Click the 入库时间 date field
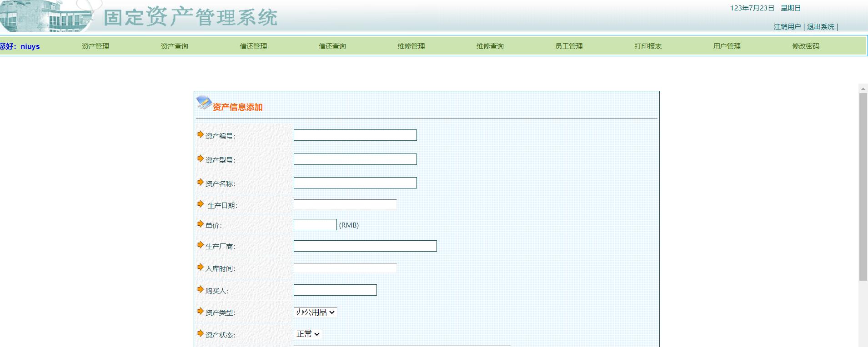This screenshot has width=868, height=347. (345, 268)
